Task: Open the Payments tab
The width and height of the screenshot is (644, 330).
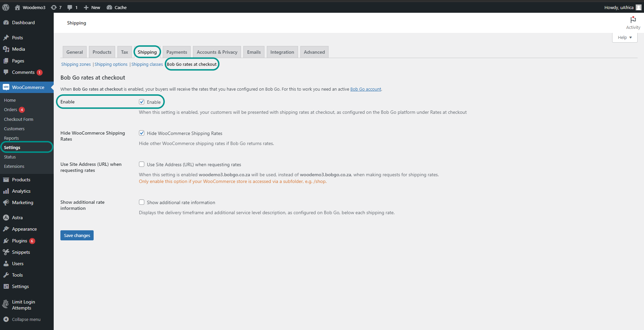Action: (177, 52)
